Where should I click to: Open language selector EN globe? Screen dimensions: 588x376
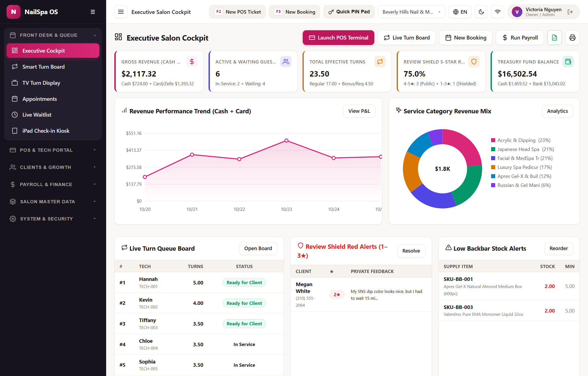click(x=460, y=12)
